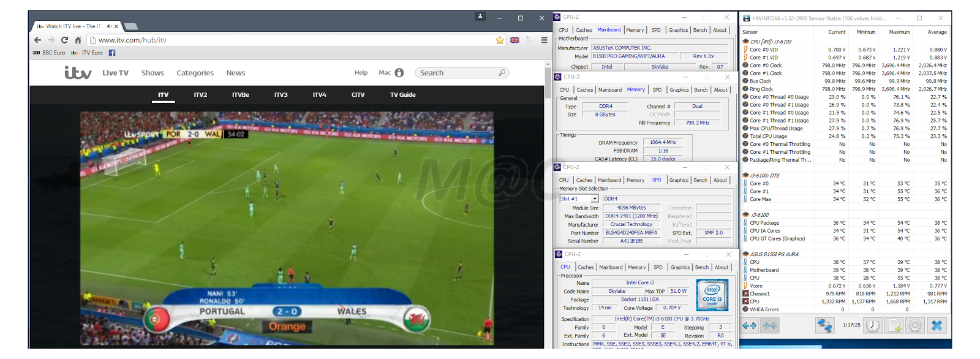Screen dimensions: 980x359
Task: Select the ASUS B150I PG AURA group
Action: [774, 254]
